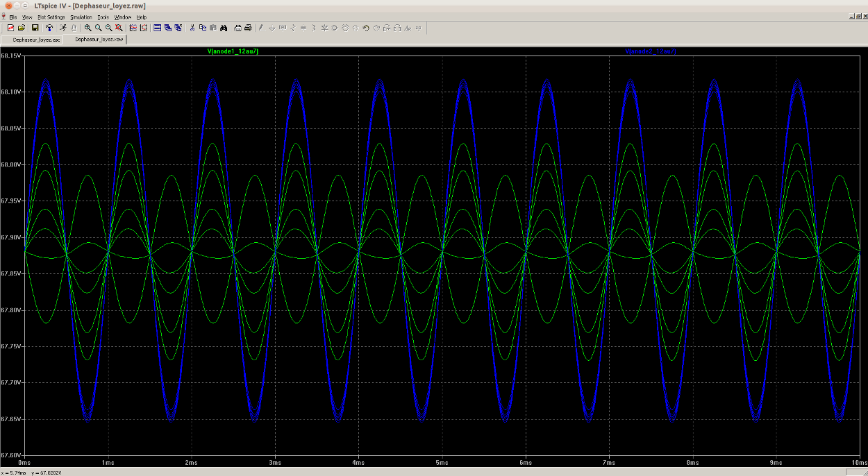Image resolution: width=868 pixels, height=476 pixels.
Task: Open the View menu
Action: click(x=27, y=17)
